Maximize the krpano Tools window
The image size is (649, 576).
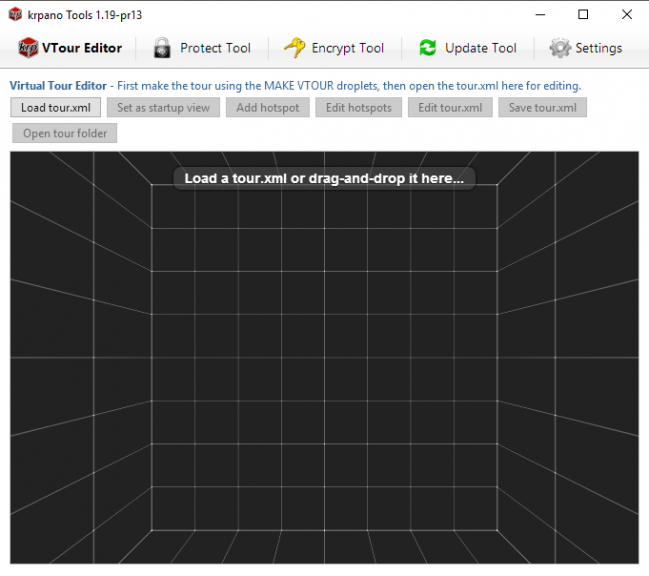pyautogui.click(x=583, y=14)
